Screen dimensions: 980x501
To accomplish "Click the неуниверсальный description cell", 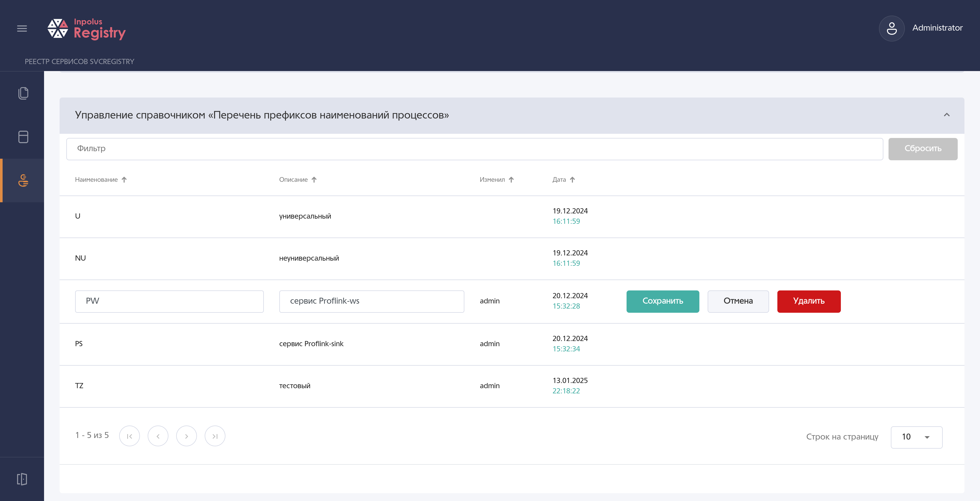I will tap(309, 259).
